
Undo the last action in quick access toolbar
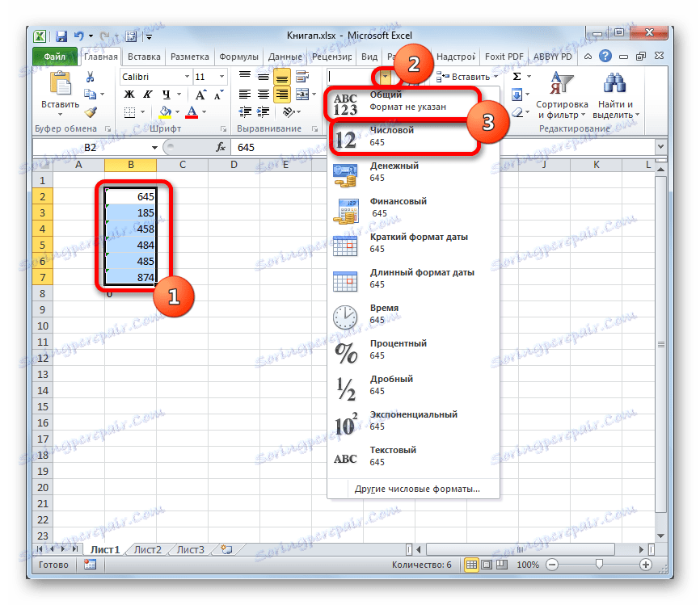pos(79,36)
